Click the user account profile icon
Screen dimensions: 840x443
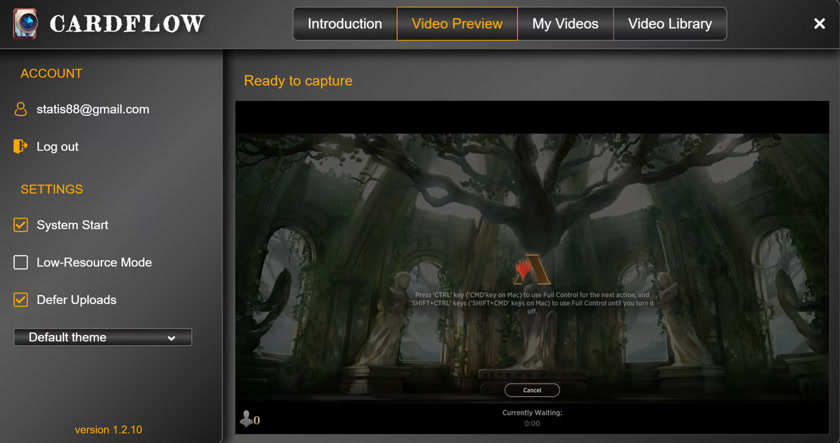click(x=20, y=109)
